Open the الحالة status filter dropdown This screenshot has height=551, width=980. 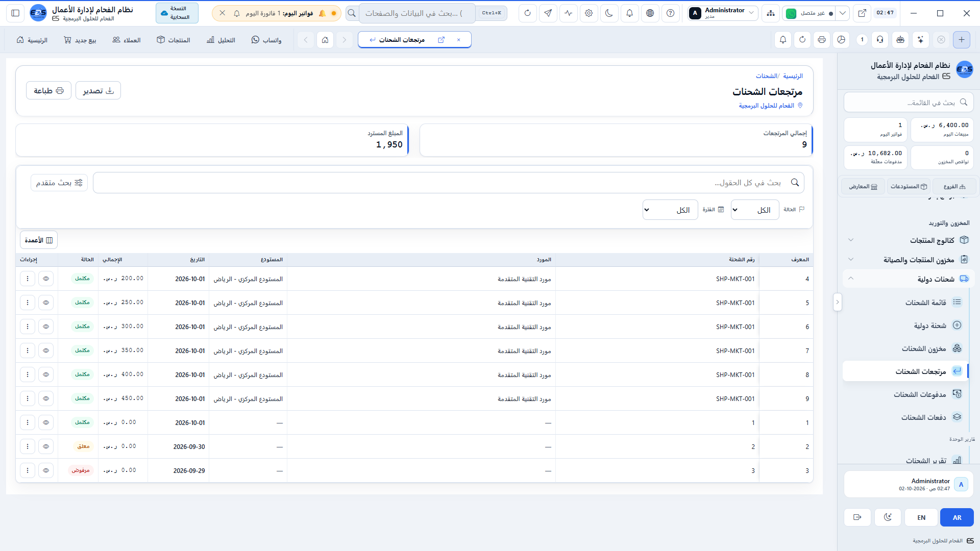click(x=755, y=210)
